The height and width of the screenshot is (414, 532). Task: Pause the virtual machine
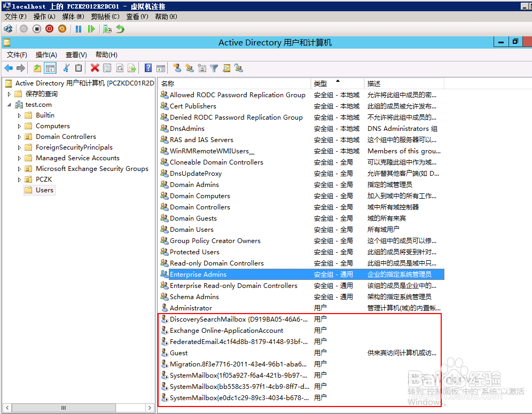(x=79, y=29)
